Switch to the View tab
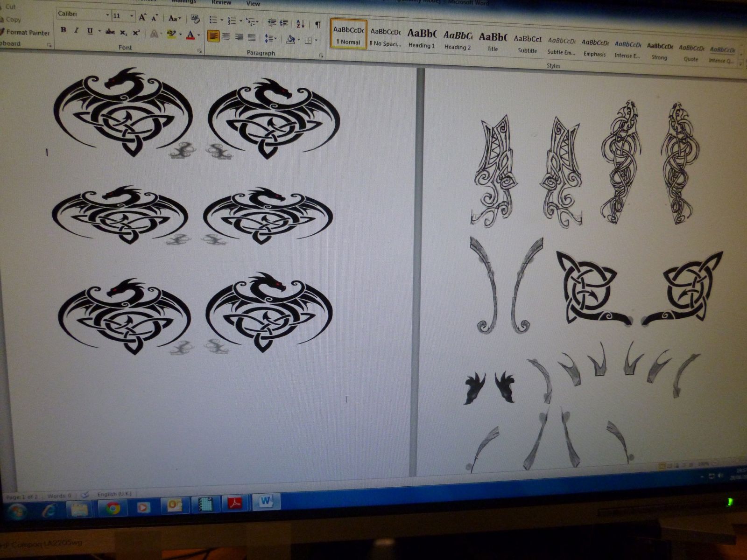 point(253,4)
